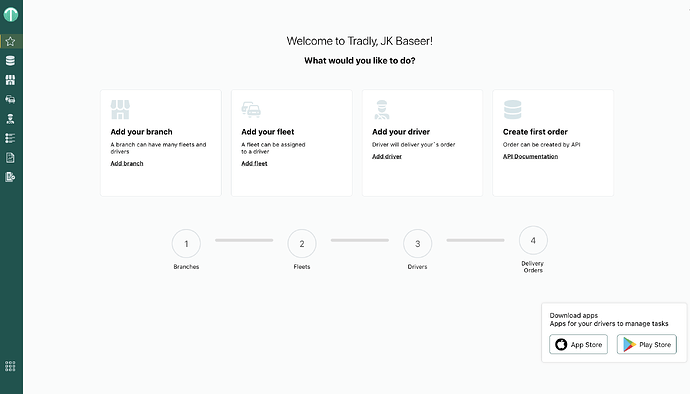Click the App Store download button

coord(578,344)
